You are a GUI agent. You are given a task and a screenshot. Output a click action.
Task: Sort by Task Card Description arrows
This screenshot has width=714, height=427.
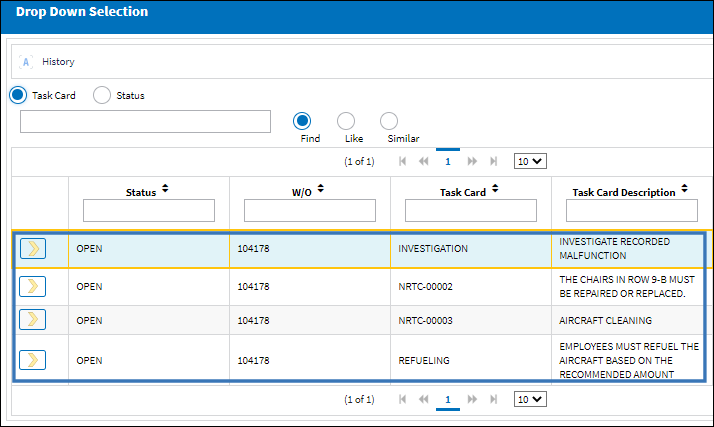(684, 188)
